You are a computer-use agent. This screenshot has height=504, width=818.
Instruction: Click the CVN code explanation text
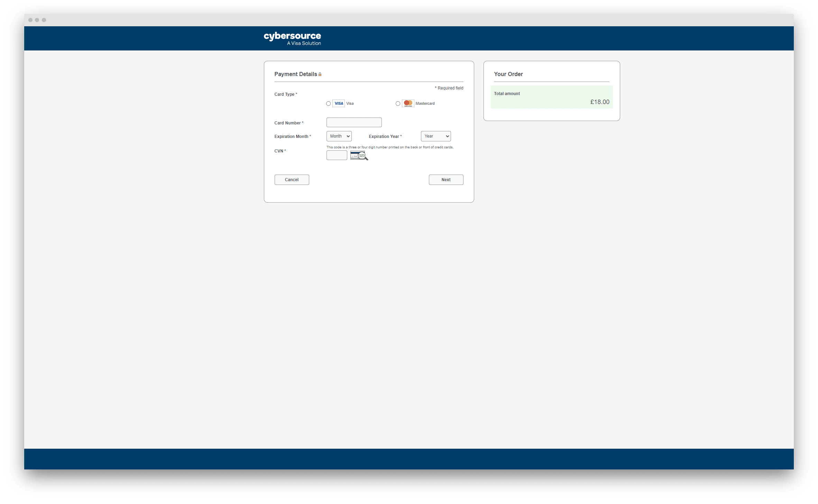coord(390,147)
